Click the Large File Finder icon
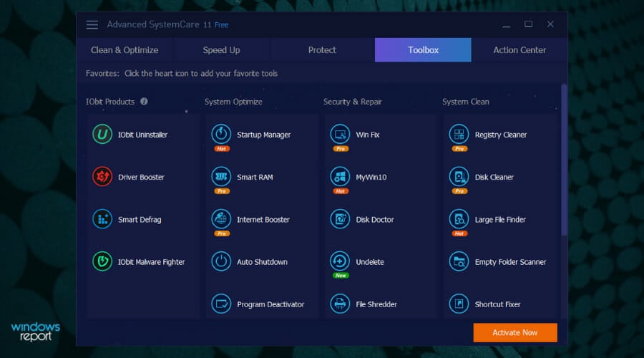The width and height of the screenshot is (644, 358). pos(459,218)
